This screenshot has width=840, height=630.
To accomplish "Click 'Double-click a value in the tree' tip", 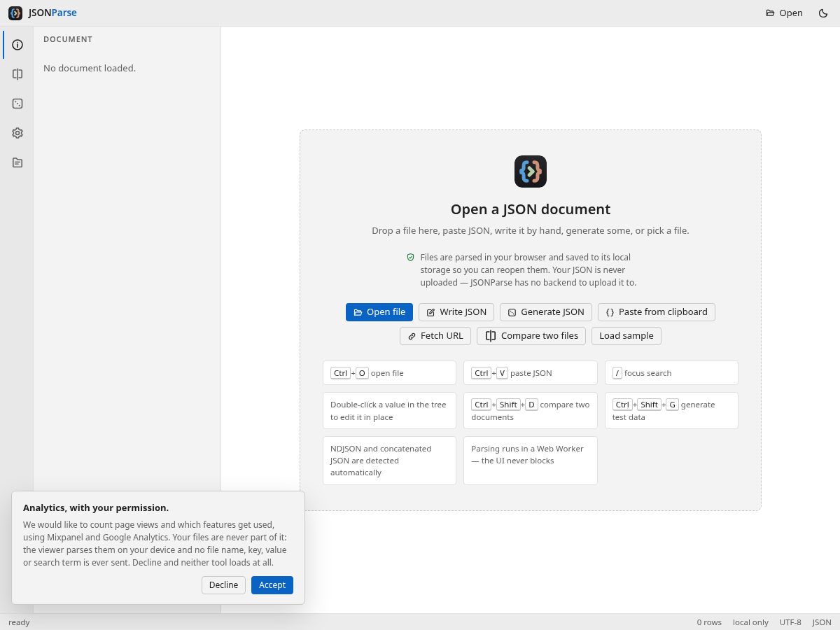I will point(389,411).
